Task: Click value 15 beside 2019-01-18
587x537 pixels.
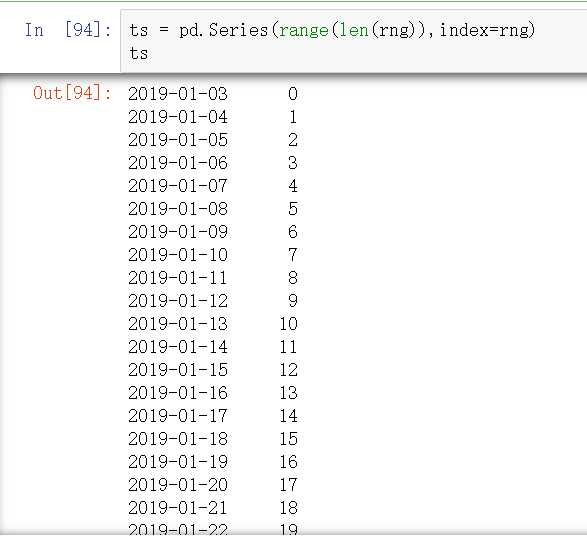Action: pyautogui.click(x=289, y=439)
